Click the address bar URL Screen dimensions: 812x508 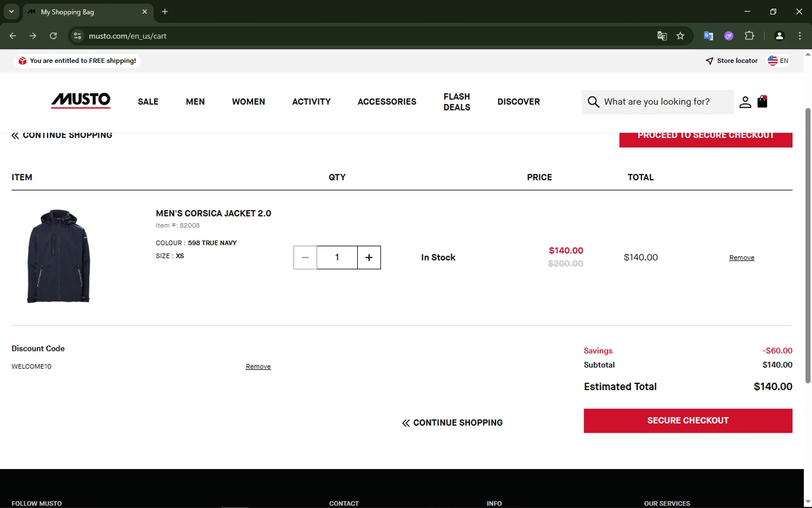click(128, 36)
